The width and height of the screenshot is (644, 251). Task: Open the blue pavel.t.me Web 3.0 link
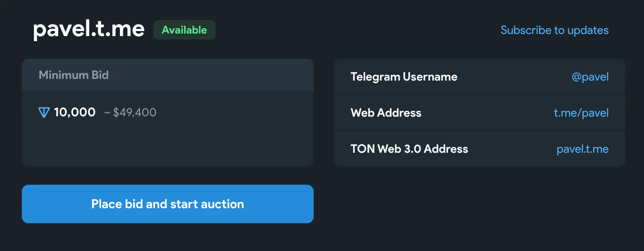(x=582, y=149)
